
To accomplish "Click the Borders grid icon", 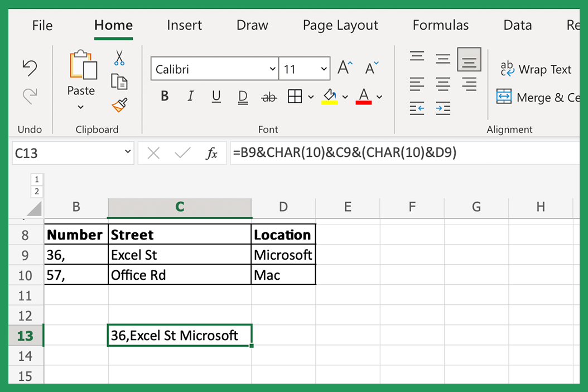I will point(296,96).
